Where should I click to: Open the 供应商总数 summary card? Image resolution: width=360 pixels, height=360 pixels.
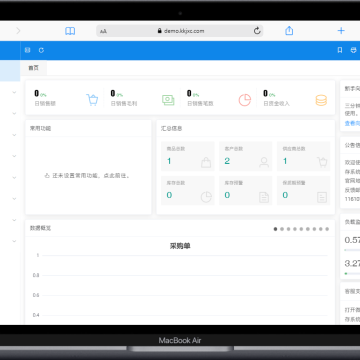pyautogui.click(x=303, y=156)
